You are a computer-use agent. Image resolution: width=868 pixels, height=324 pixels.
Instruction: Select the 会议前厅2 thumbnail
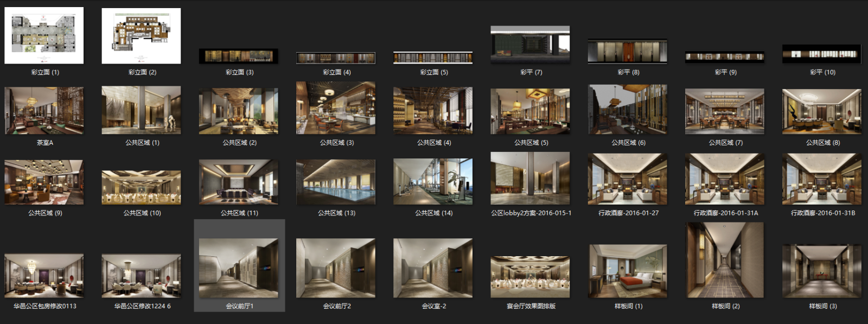(336, 268)
